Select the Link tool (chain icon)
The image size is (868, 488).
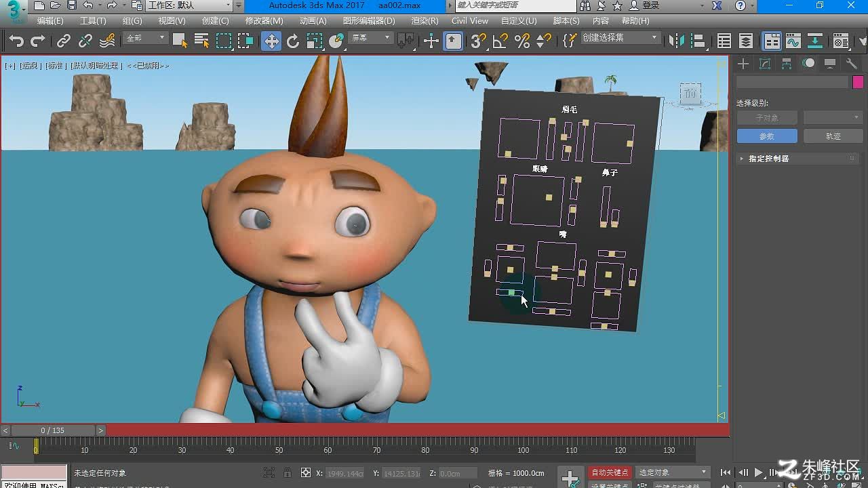[64, 41]
